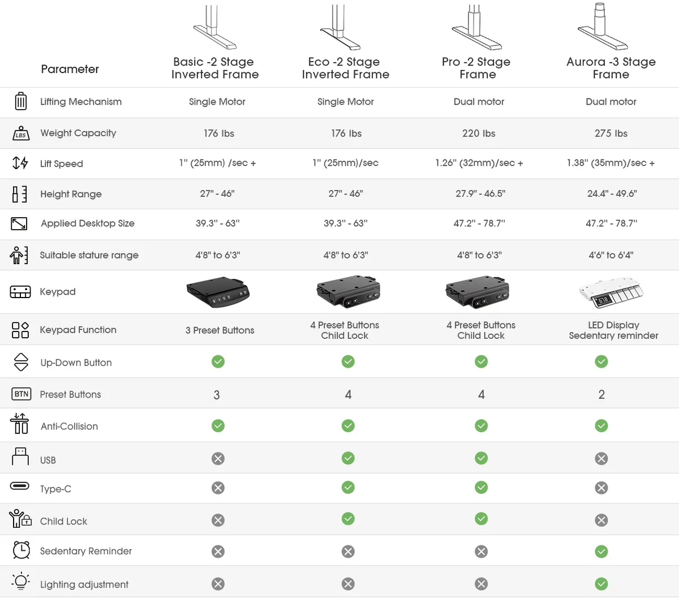Click the Sedentary Reminder clock icon
The image size is (679, 616).
(21, 550)
